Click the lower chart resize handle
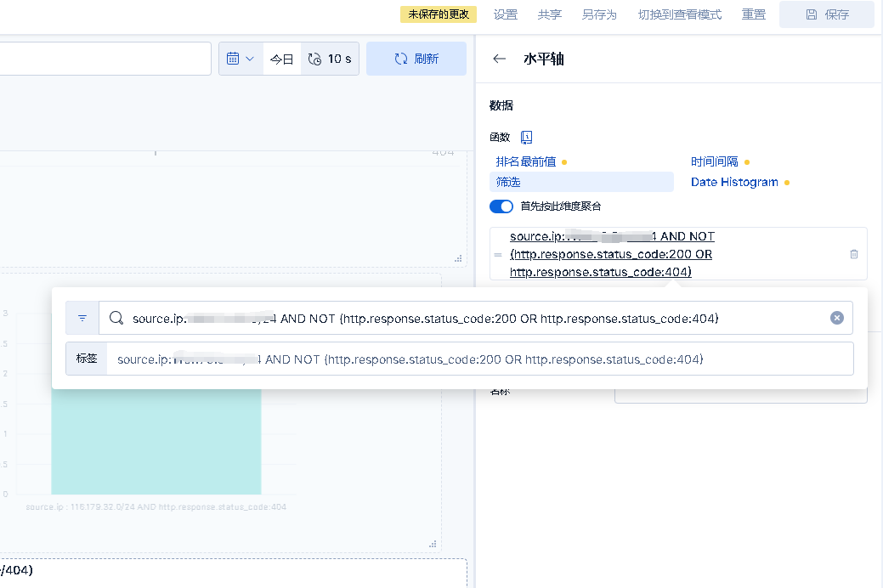Screen dimensions: 883x588 click(433, 544)
